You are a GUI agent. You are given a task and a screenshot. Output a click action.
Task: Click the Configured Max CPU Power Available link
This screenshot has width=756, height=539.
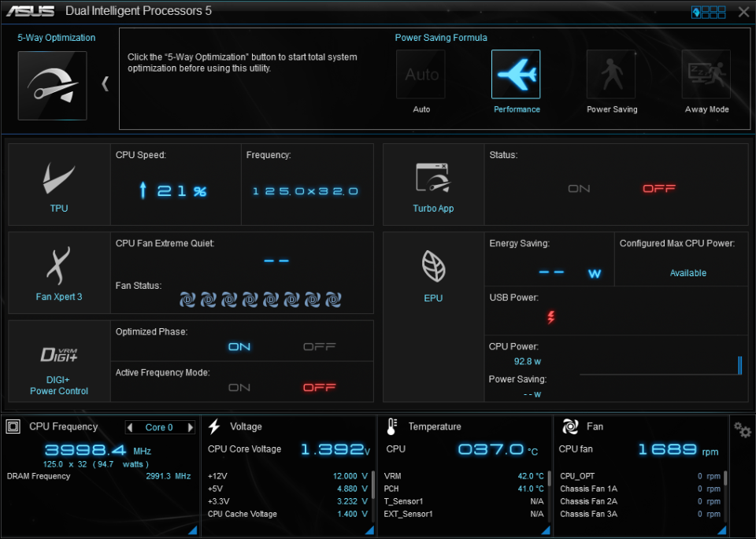(688, 273)
